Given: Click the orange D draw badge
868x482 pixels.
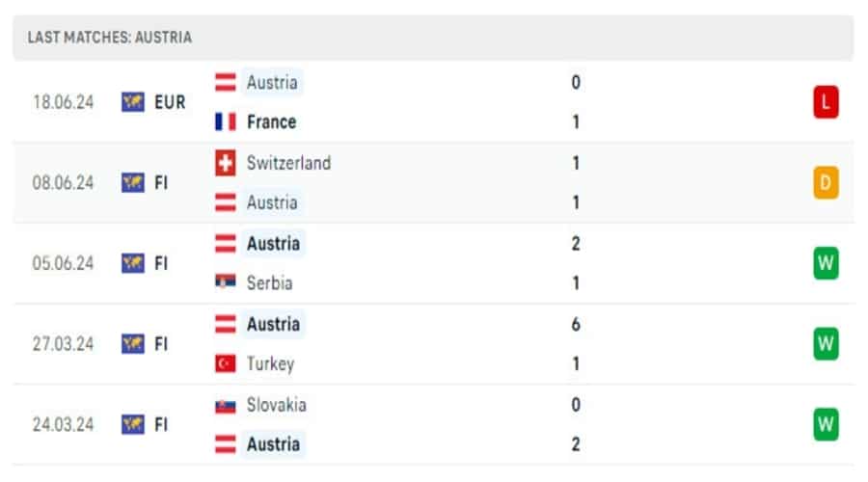Looking at the screenshot, I should click(x=826, y=182).
